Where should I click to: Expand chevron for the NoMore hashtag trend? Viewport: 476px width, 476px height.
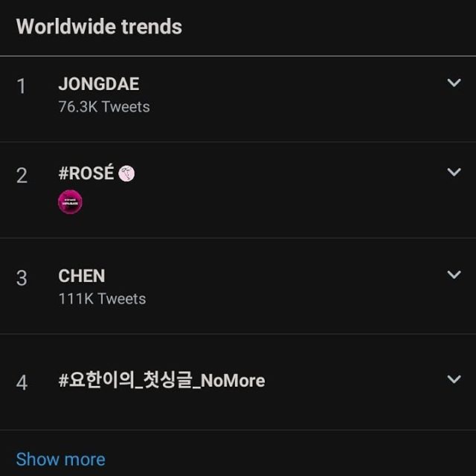coord(454,379)
